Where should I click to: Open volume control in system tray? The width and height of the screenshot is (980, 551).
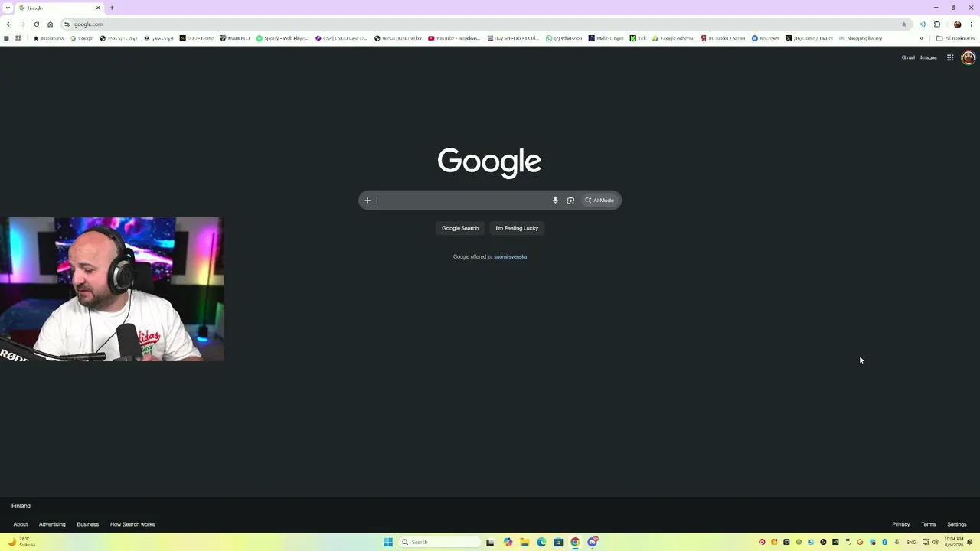pyautogui.click(x=935, y=542)
